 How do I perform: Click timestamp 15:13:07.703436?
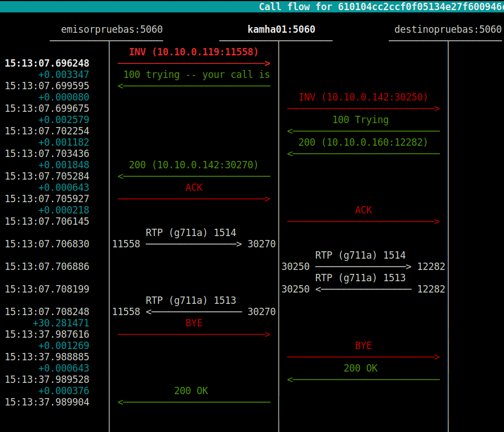click(47, 154)
